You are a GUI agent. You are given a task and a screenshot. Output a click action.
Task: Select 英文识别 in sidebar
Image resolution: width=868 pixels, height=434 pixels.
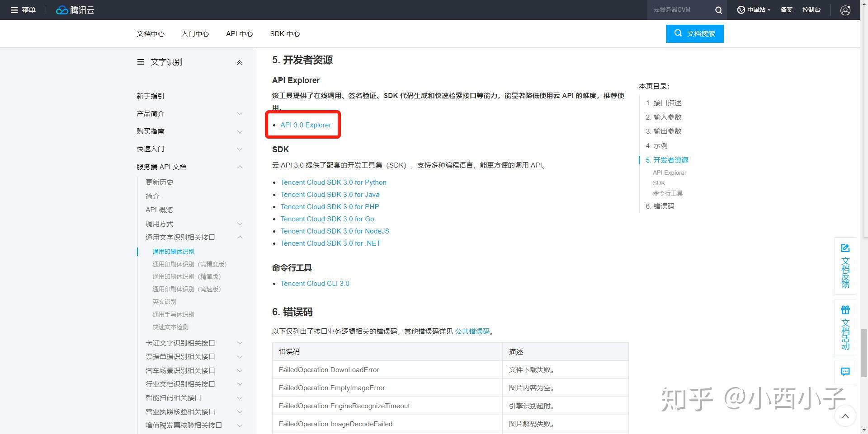[x=164, y=302]
